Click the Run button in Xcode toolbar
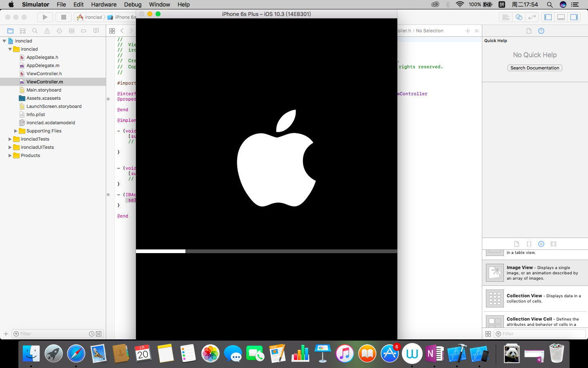The height and width of the screenshot is (368, 588). tap(45, 17)
